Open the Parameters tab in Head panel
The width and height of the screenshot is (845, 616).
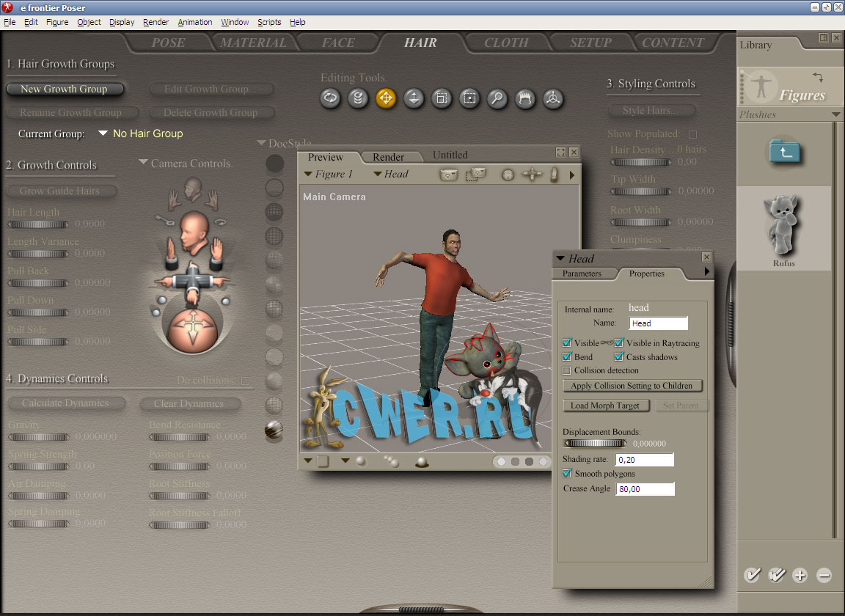click(582, 274)
